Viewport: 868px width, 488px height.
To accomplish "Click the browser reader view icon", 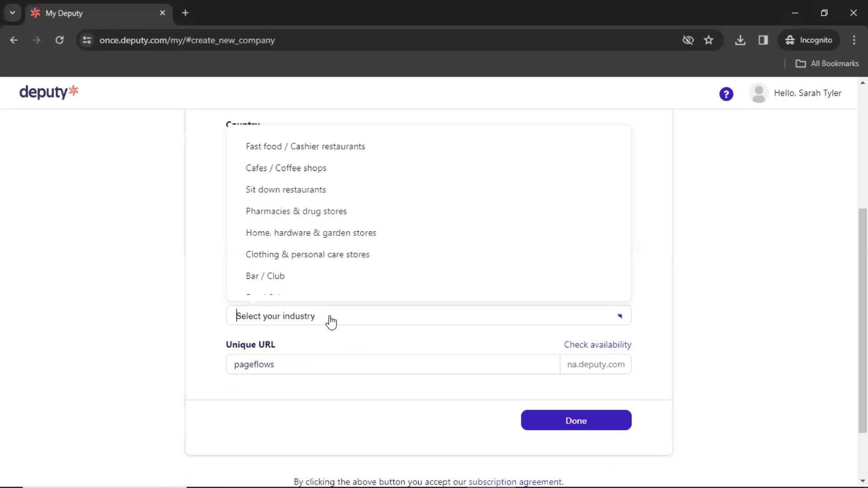I will 764,40.
